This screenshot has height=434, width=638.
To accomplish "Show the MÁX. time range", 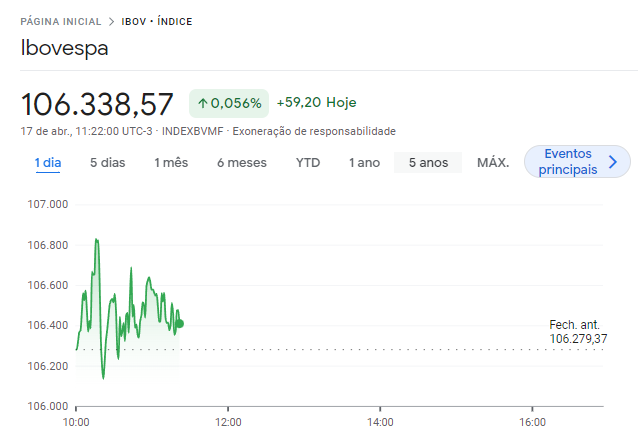I will click(x=493, y=163).
